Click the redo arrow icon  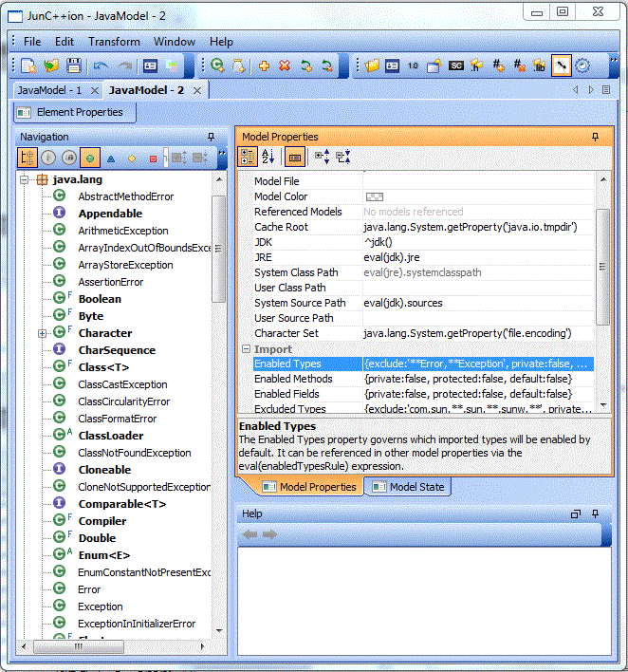coord(124,65)
